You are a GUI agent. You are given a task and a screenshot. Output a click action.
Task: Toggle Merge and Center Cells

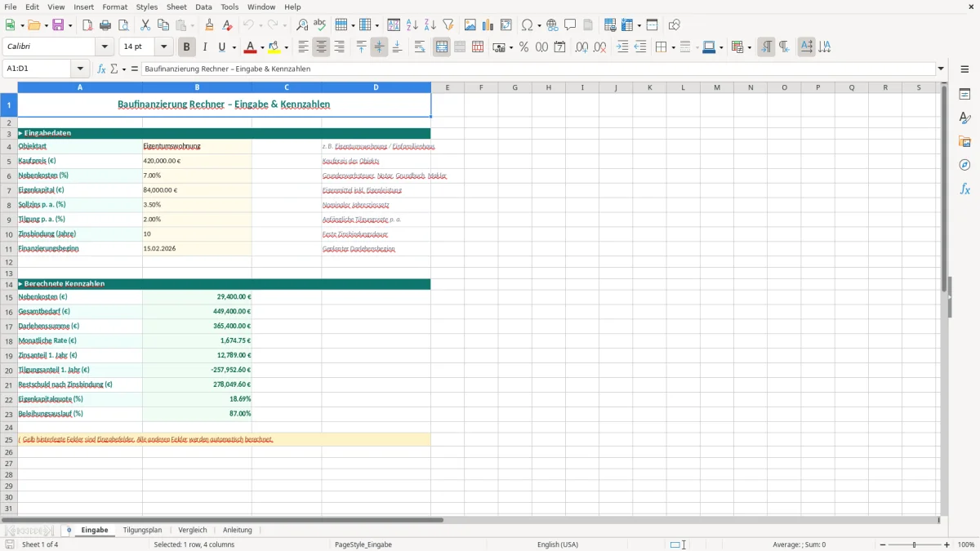click(442, 47)
